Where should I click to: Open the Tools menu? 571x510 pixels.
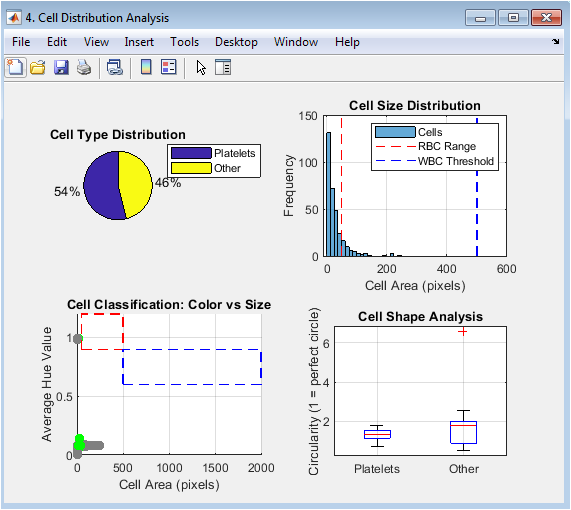pos(185,42)
